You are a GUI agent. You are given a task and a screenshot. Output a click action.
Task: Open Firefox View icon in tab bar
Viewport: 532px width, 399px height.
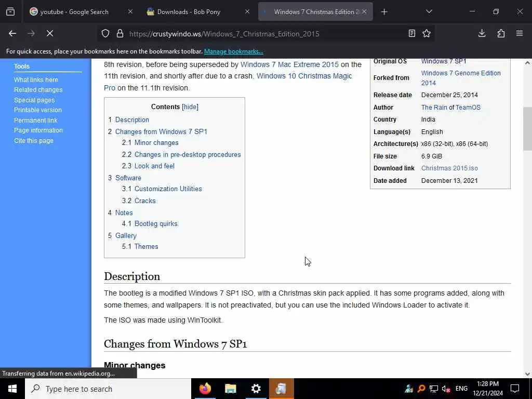pyautogui.click(x=10, y=11)
